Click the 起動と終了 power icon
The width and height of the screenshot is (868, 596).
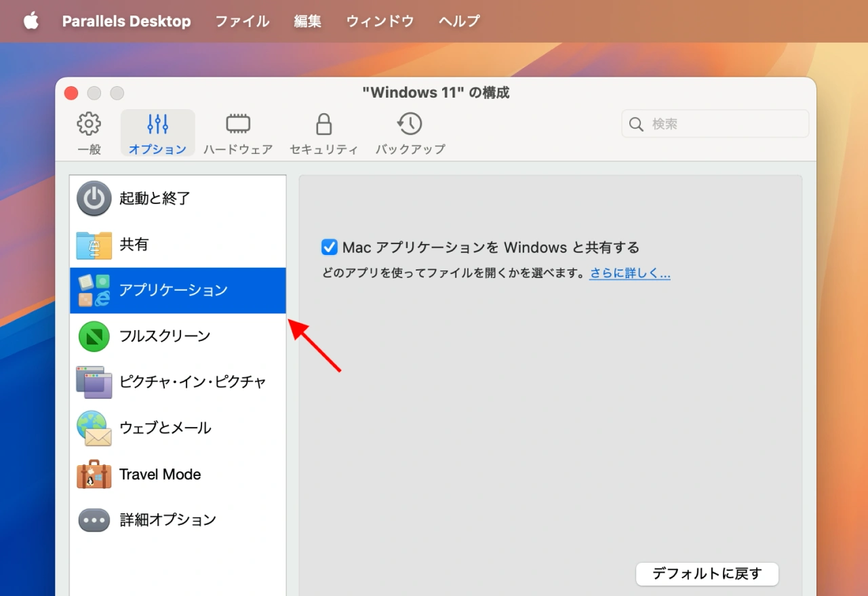[94, 199]
